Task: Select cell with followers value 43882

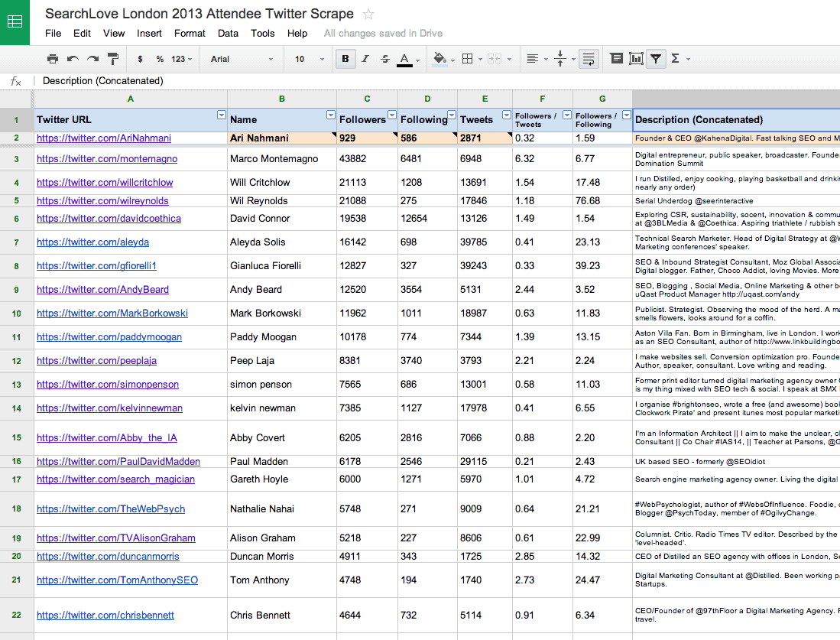Action: [x=367, y=158]
